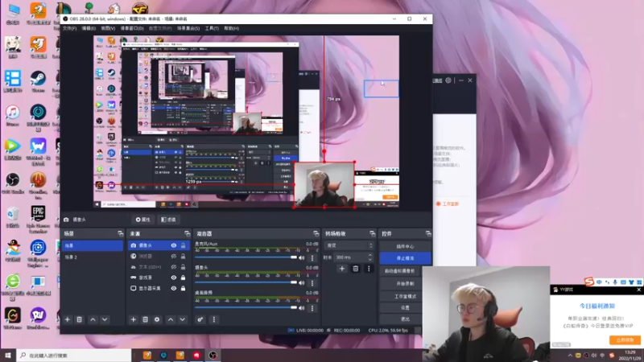Hide the 显示器采集 source
The height and width of the screenshot is (362, 644).
coord(174,288)
